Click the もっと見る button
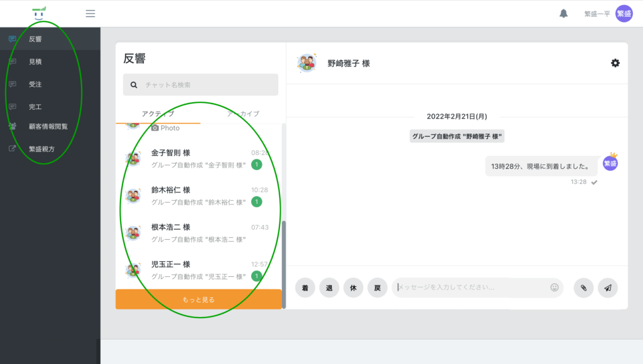This screenshot has width=643, height=364. [198, 299]
